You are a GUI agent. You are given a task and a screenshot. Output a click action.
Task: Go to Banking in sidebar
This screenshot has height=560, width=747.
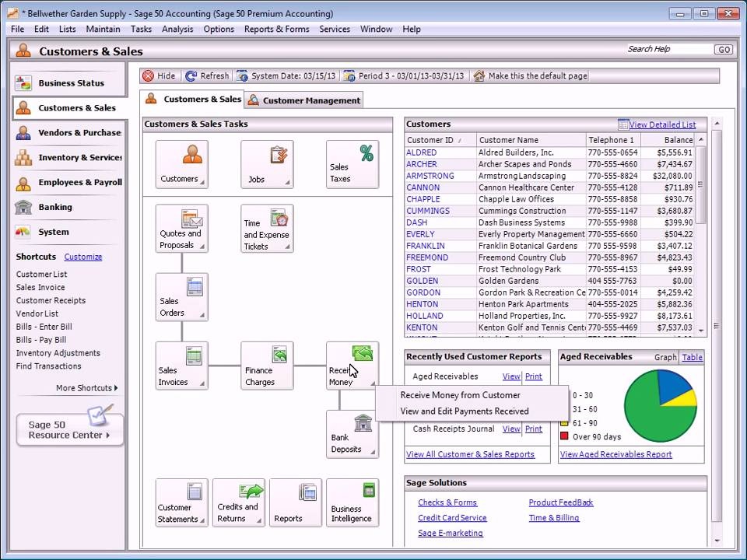[68, 207]
